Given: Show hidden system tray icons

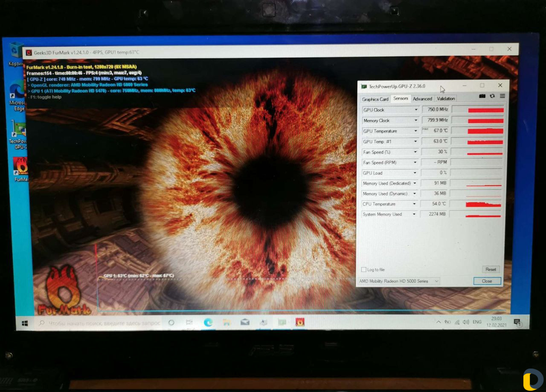Looking at the screenshot, I should click(438, 322).
